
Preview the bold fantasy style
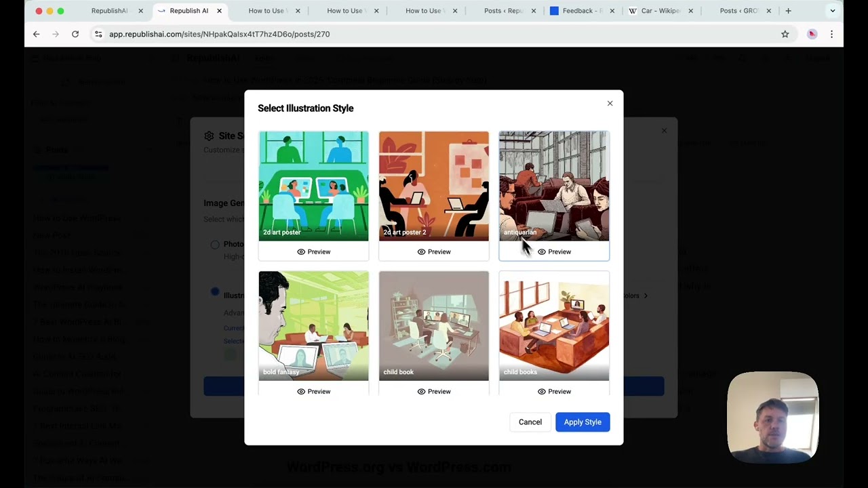click(x=313, y=391)
